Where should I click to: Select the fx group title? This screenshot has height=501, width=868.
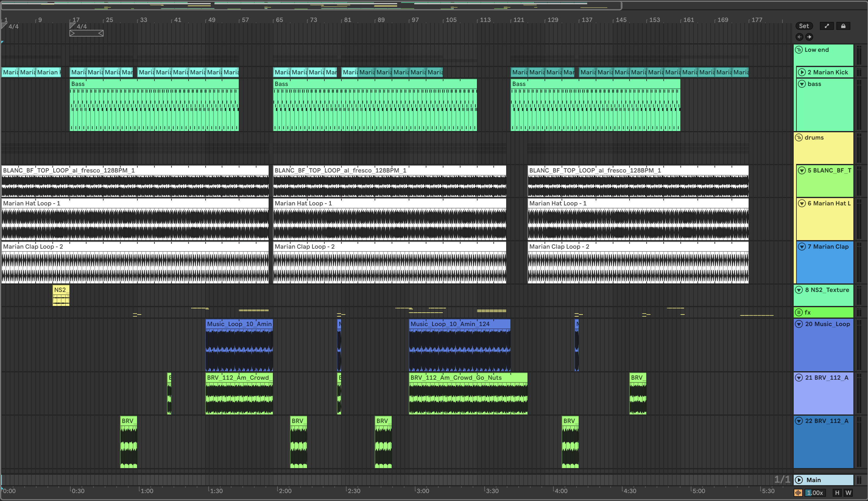[807, 312]
